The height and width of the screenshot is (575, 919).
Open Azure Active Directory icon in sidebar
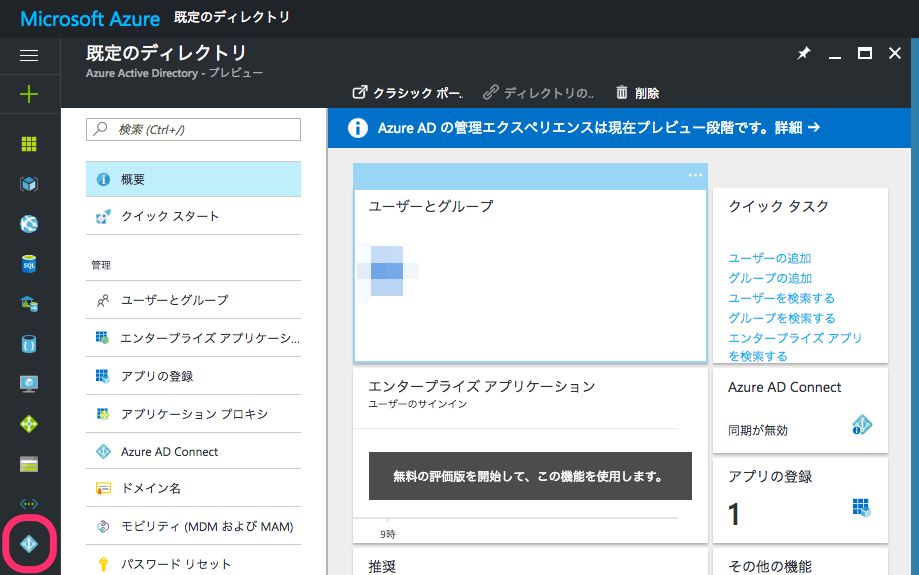point(29,544)
